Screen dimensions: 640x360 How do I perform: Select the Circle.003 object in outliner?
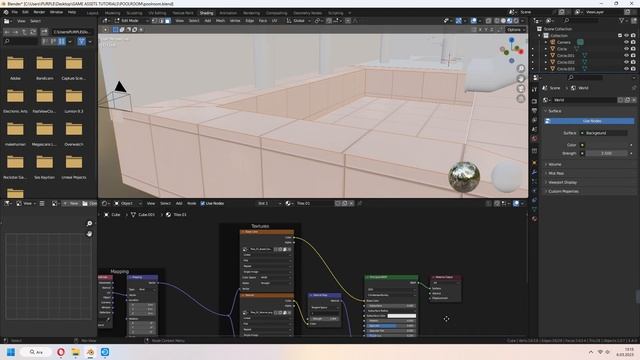[x=566, y=69]
